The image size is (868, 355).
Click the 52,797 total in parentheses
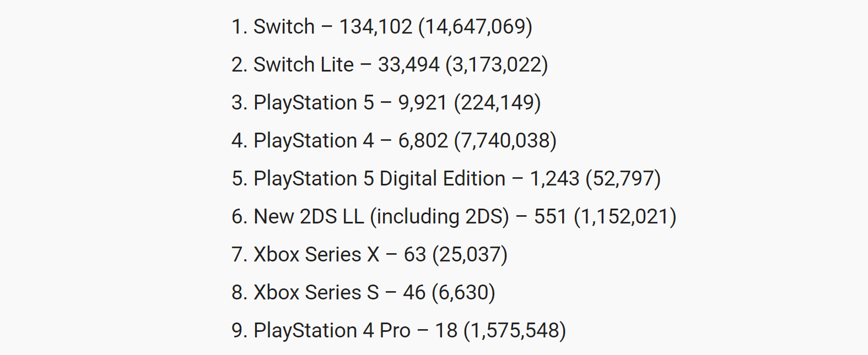point(623,178)
